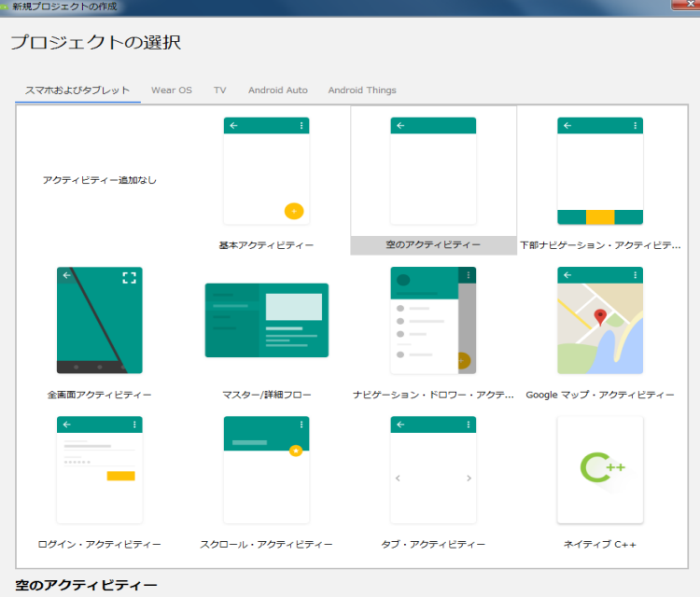This screenshot has height=597, width=700.
Task: Click the 全画面アクティビティー label
Action: (x=100, y=395)
